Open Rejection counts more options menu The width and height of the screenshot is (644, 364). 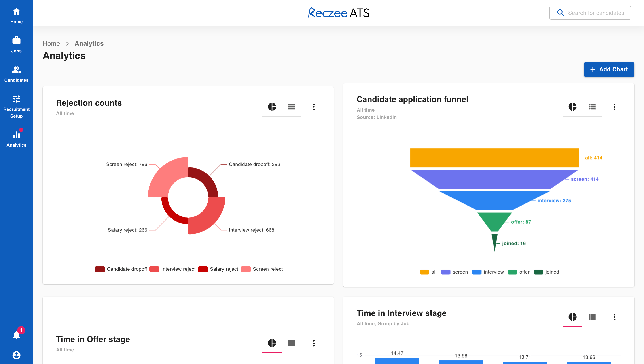tap(314, 107)
